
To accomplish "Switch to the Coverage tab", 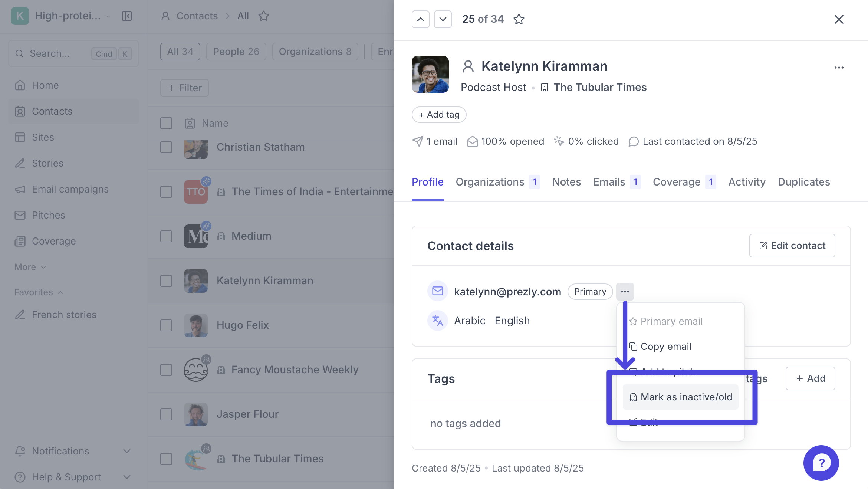I will [677, 182].
